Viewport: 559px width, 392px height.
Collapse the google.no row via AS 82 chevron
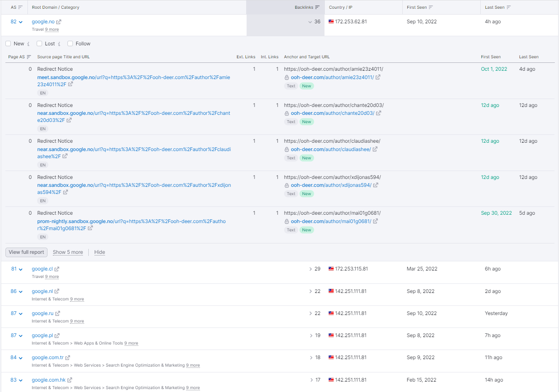point(20,22)
